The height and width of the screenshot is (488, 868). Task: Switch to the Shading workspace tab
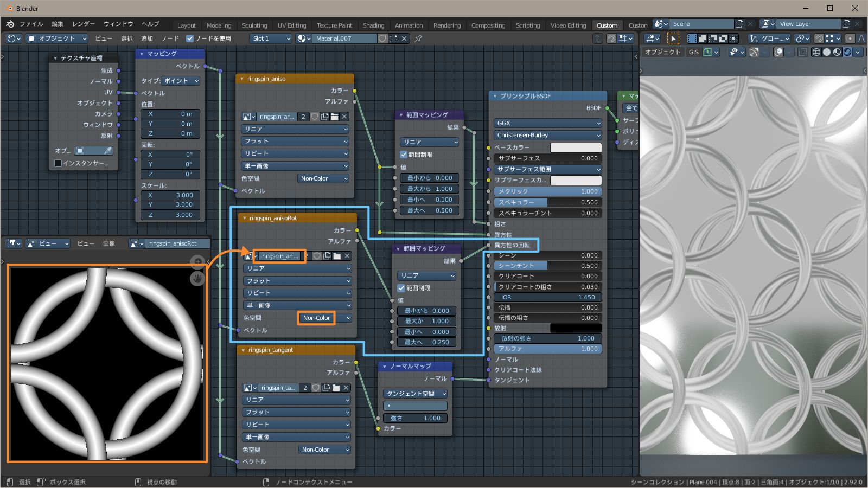(373, 25)
